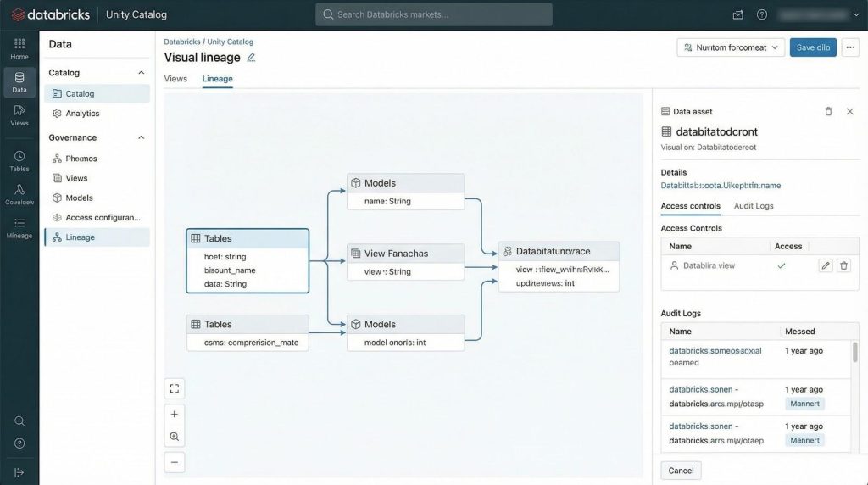The width and height of the screenshot is (868, 485).
Task: Switch to the Views tab
Action: pos(175,79)
